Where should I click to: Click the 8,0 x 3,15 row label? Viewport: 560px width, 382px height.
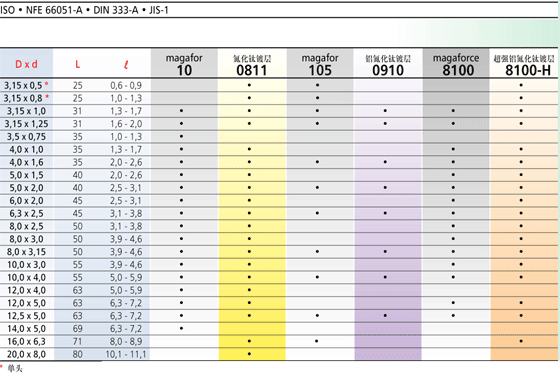(26, 252)
